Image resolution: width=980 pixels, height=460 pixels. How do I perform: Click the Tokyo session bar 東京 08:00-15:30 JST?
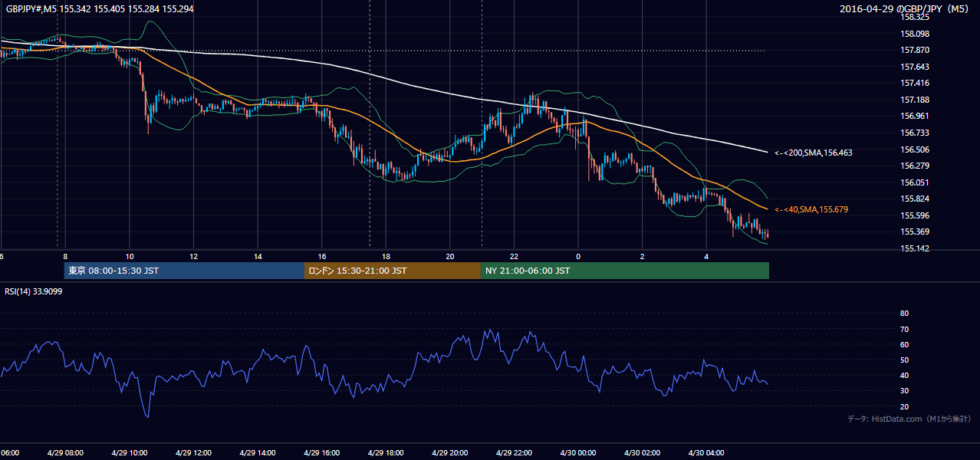(x=184, y=271)
